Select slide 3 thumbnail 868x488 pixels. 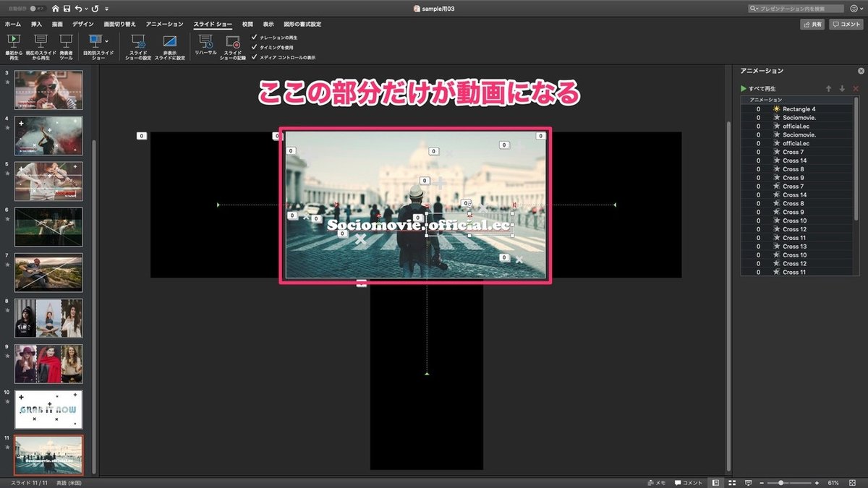48,90
